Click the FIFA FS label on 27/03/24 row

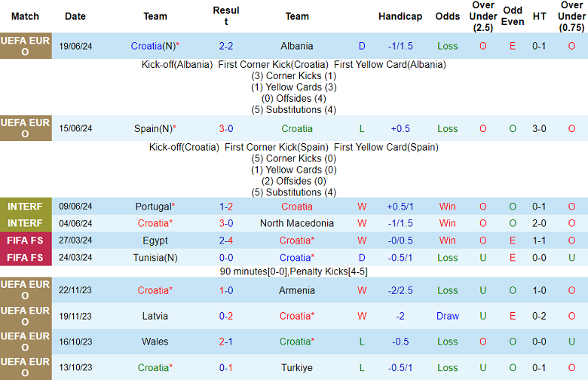(x=26, y=241)
